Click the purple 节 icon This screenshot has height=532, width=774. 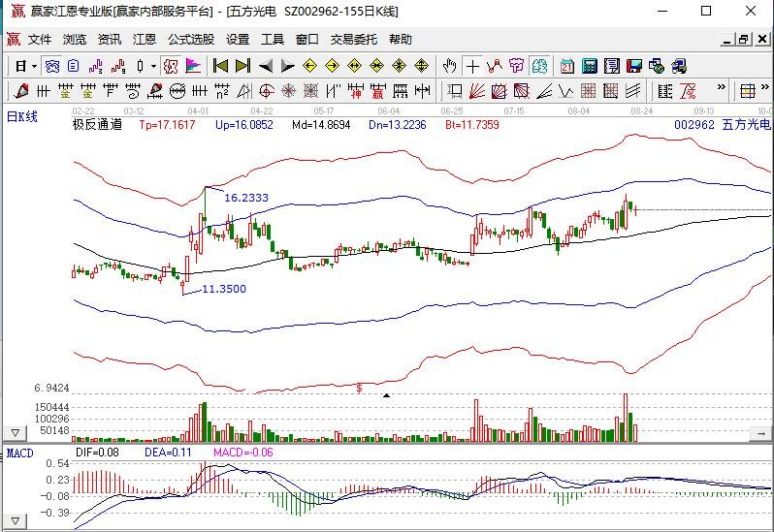pos(516,66)
